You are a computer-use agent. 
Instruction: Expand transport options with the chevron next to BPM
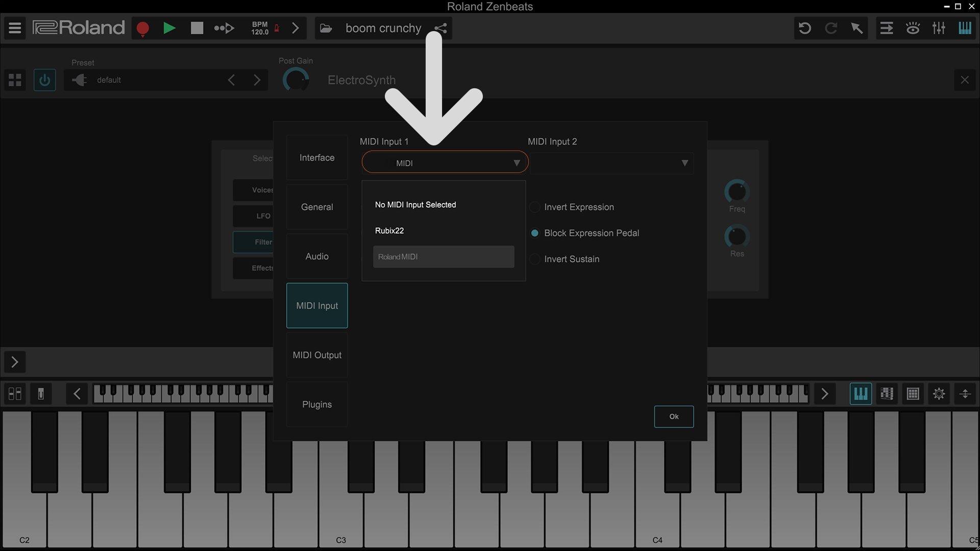click(x=295, y=28)
